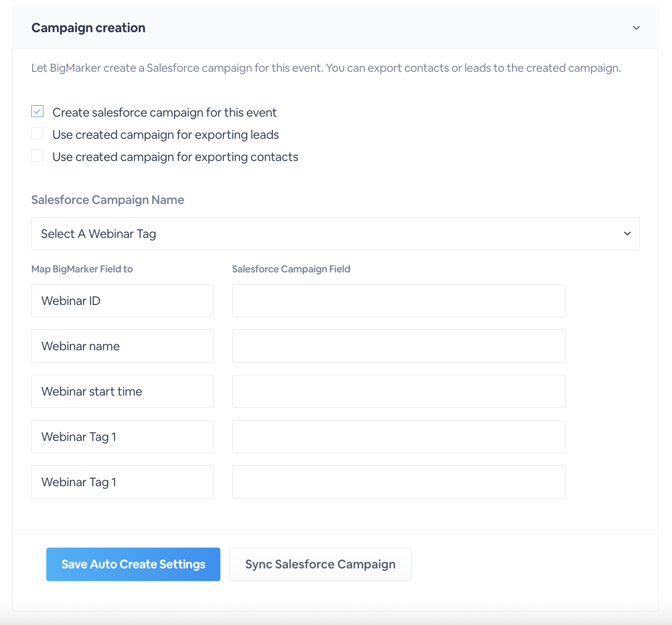
Task: Focus Salesforce field next to Webinar start time
Action: 399,391
